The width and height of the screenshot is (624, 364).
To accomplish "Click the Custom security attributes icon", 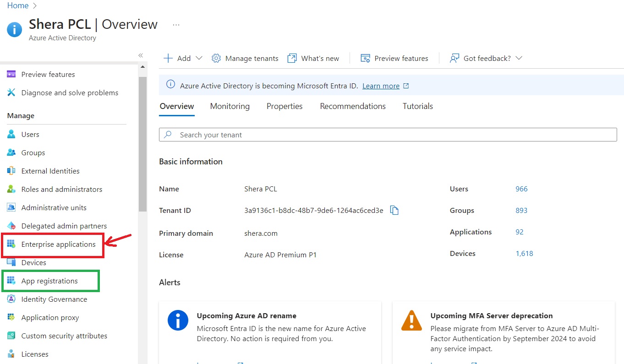I will (x=11, y=336).
